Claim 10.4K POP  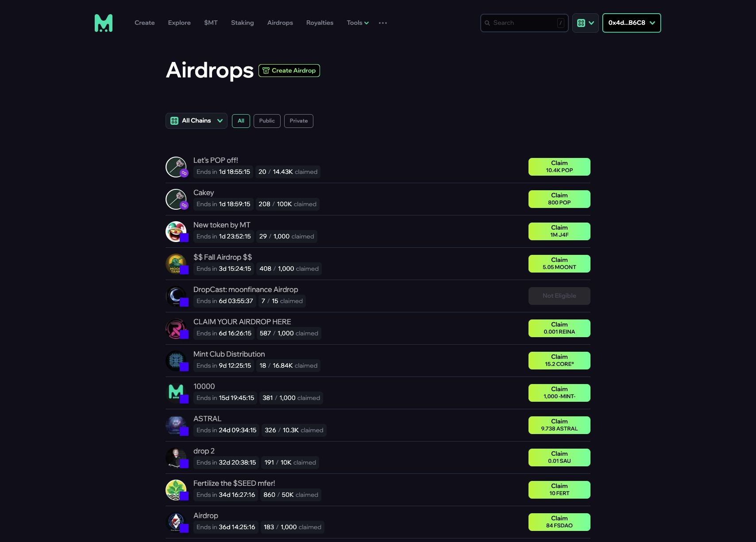(559, 167)
